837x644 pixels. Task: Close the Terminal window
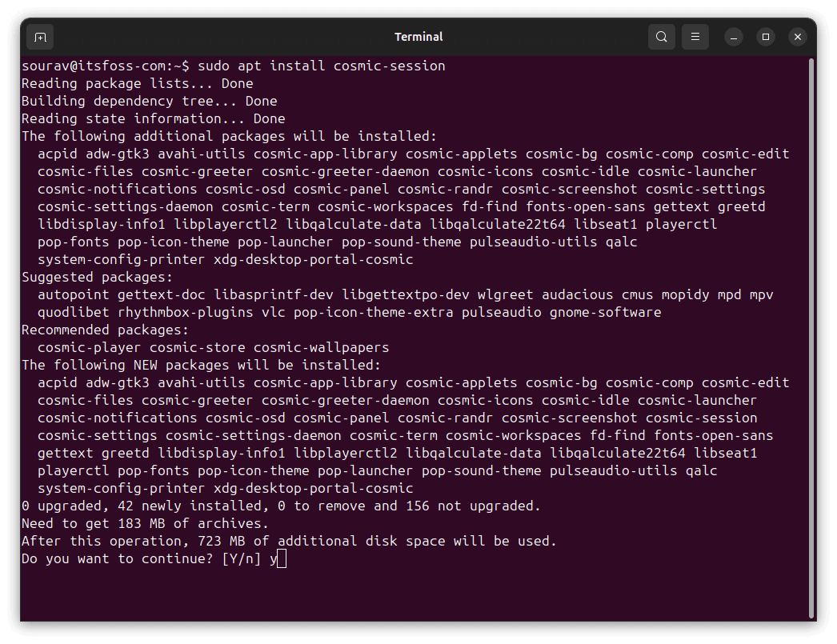tap(798, 37)
